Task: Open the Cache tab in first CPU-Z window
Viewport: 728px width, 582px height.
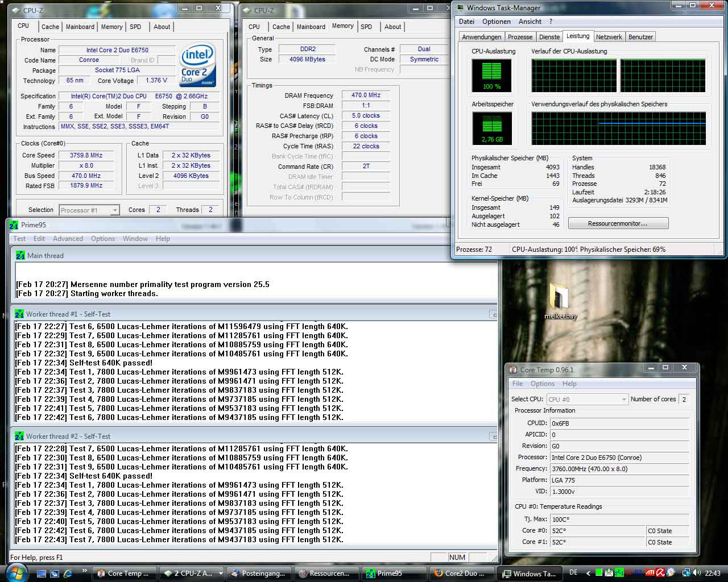Action: pyautogui.click(x=50, y=27)
